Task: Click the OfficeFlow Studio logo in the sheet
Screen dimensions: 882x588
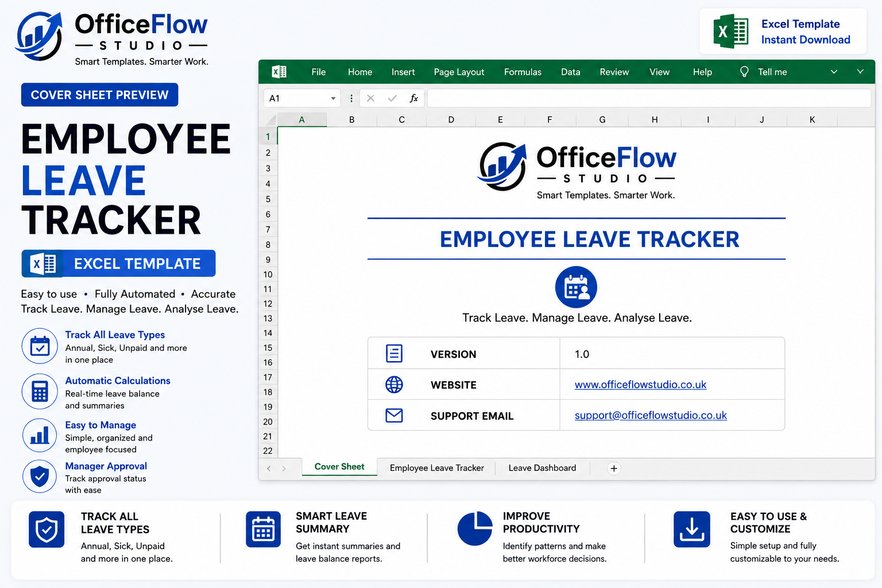Action: pos(577,171)
